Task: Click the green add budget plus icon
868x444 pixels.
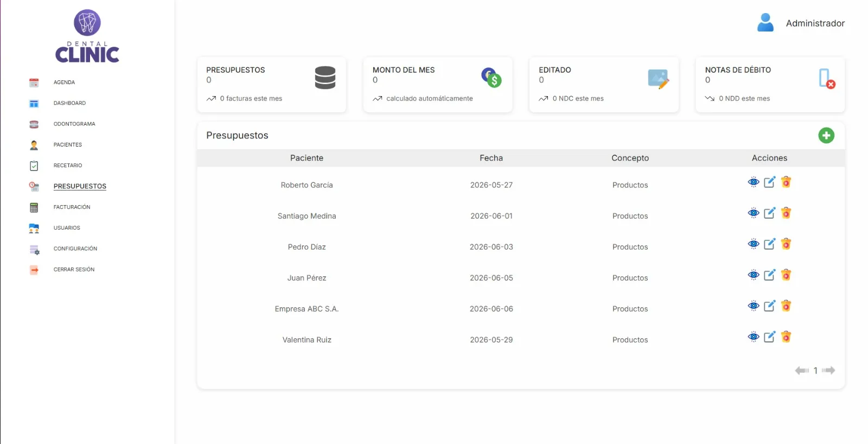Action: coord(826,135)
